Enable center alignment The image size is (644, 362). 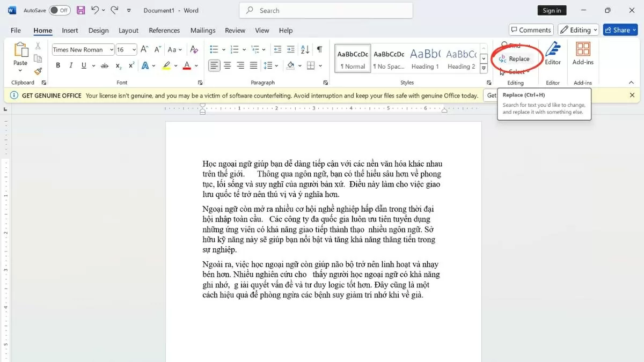[x=227, y=65]
